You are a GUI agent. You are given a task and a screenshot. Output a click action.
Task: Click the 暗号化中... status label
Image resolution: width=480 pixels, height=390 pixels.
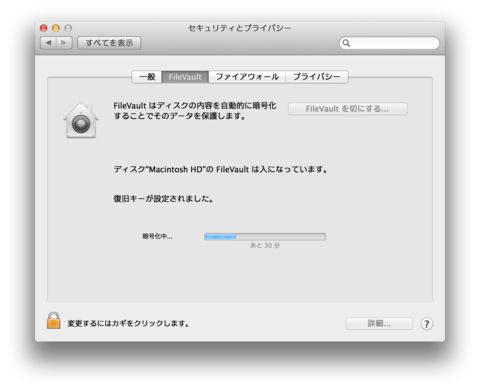tap(158, 237)
